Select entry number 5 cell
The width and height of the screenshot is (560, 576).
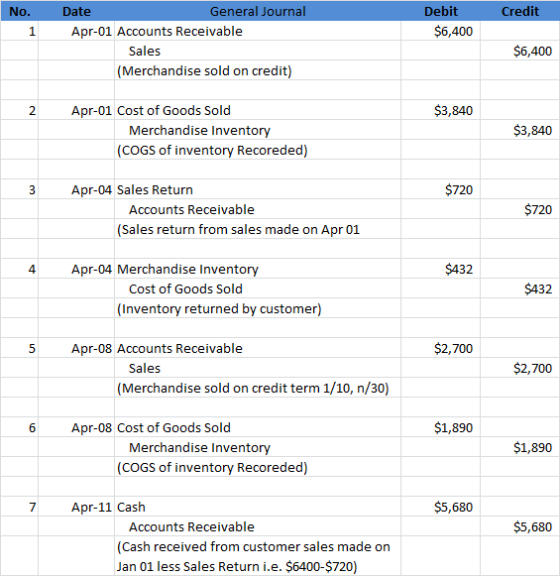coord(19,349)
